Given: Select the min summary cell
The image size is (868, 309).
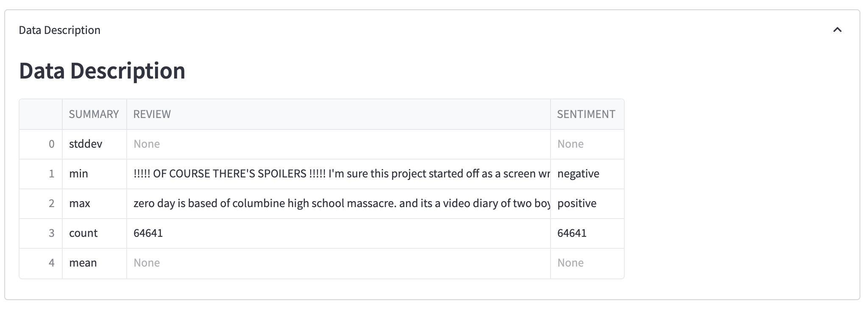Looking at the screenshot, I should (x=79, y=174).
